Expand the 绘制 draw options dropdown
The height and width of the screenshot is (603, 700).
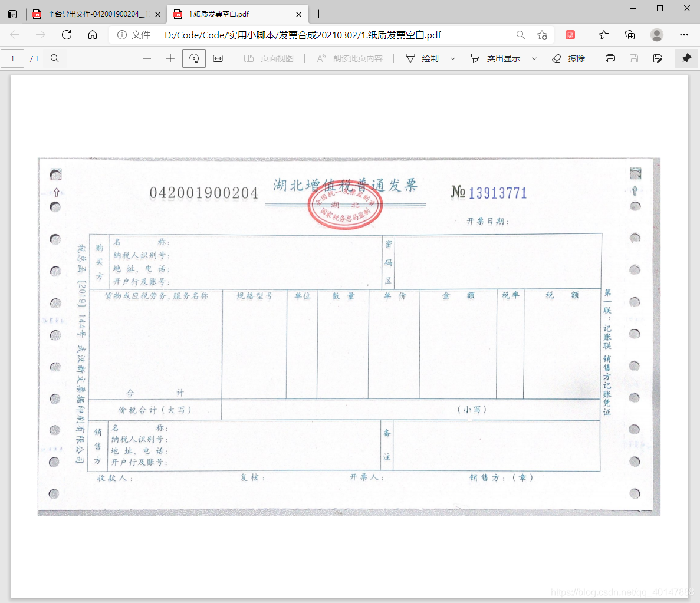tap(453, 58)
